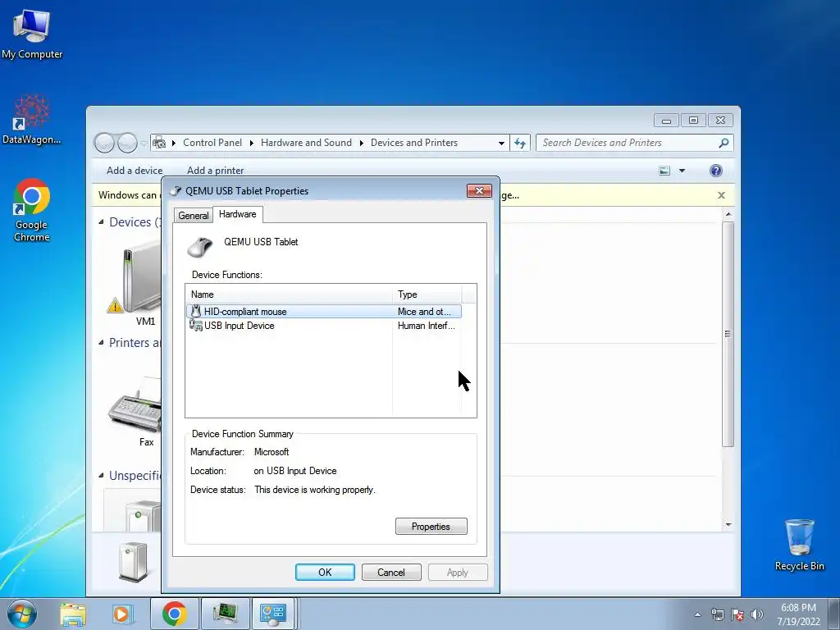Close the QEMU USB Tablet Properties dialog
Image resolution: width=840 pixels, height=630 pixels.
pyautogui.click(x=479, y=190)
